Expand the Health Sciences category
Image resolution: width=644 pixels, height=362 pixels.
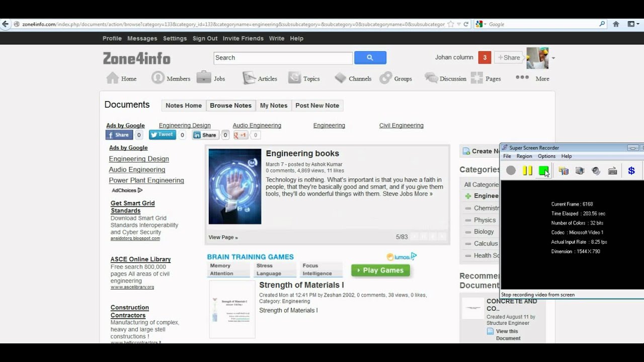(468, 255)
